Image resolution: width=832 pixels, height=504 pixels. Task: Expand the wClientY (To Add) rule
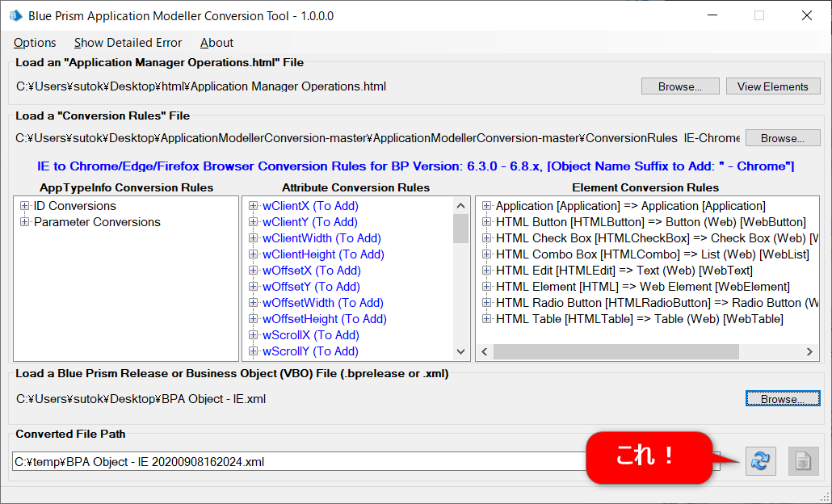[253, 222]
